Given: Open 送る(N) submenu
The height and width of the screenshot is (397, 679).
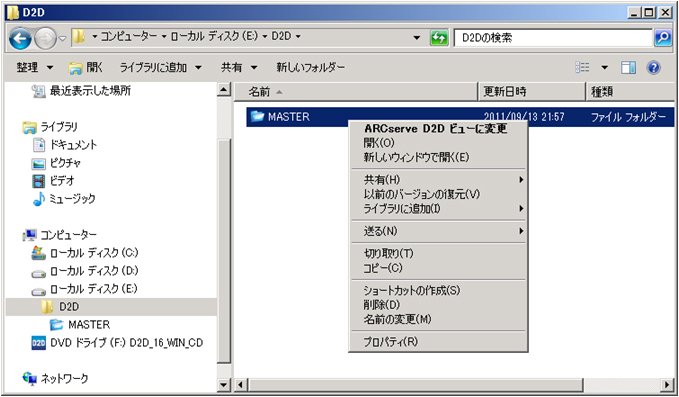Looking at the screenshot, I should (438, 231).
